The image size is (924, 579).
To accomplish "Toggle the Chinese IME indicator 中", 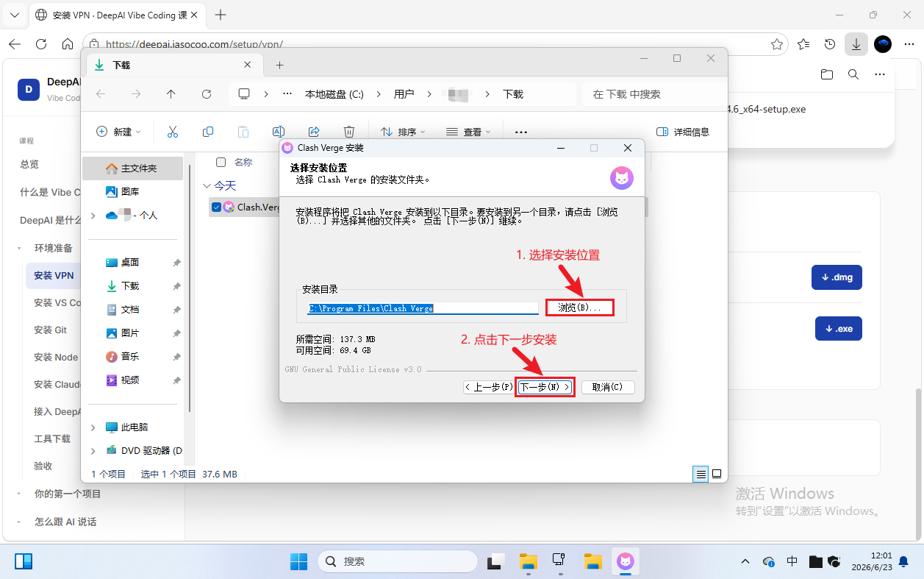I will pyautogui.click(x=792, y=561).
